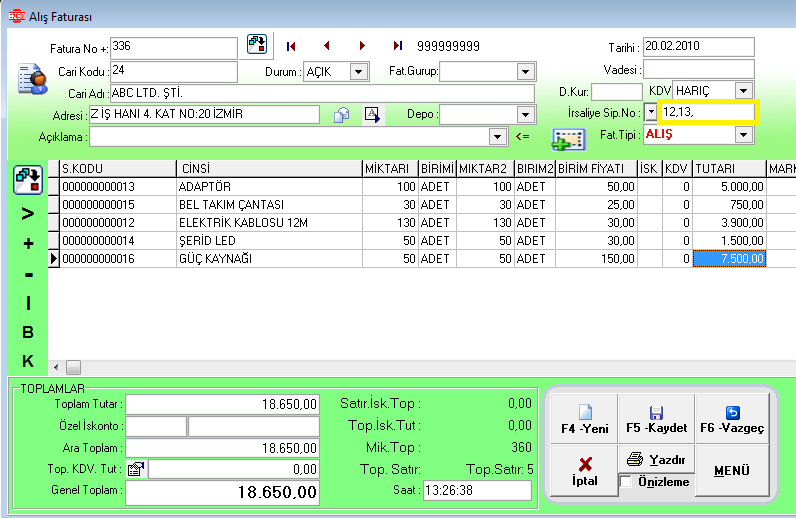Viewport: 796px width, 518px height.
Task: Open the Fat.Tipi dropdown showing ALIŞ
Action: coord(742,134)
